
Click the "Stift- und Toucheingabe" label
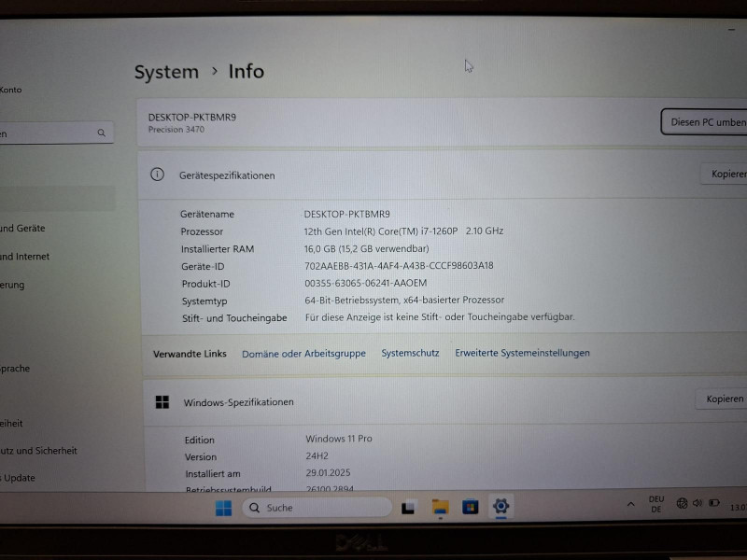[234, 318]
